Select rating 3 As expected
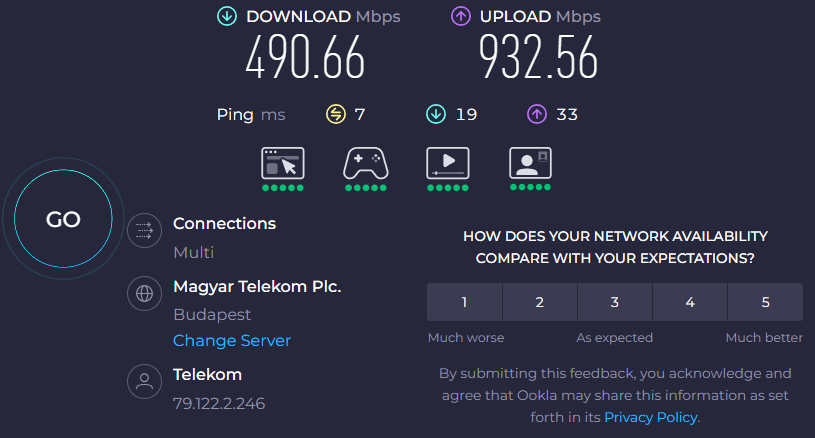This screenshot has height=438, width=815. 615,302
